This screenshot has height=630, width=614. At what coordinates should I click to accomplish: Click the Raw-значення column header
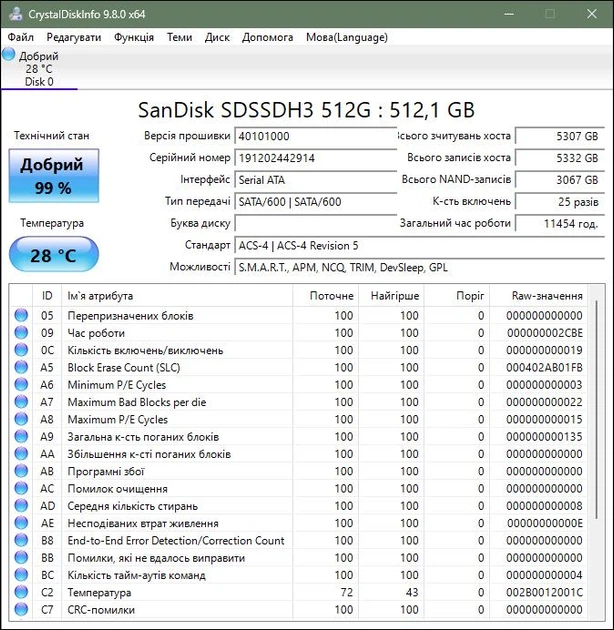click(538, 296)
